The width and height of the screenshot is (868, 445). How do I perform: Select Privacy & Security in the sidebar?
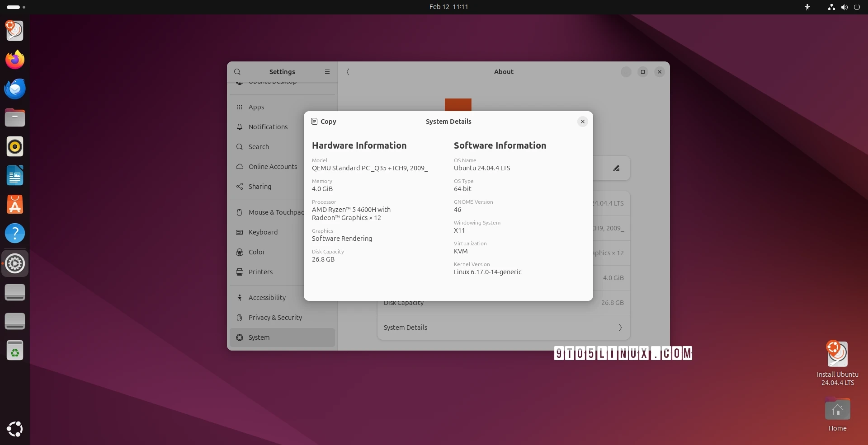point(275,318)
